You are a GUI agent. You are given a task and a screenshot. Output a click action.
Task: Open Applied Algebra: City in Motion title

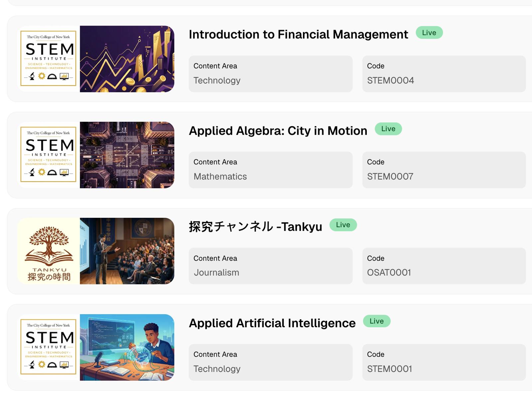pos(278,131)
